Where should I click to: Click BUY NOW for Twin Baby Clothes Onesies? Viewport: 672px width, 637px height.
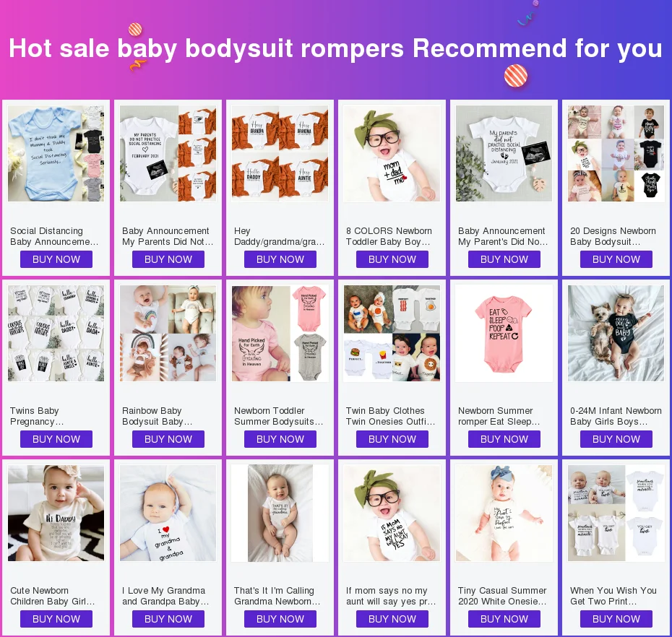click(x=392, y=439)
